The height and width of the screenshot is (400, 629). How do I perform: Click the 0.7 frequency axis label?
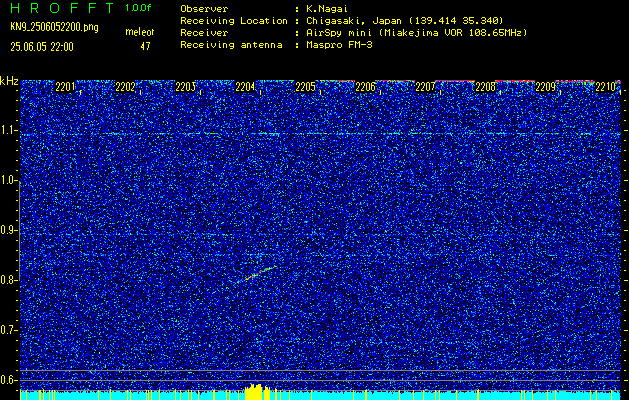(9, 330)
